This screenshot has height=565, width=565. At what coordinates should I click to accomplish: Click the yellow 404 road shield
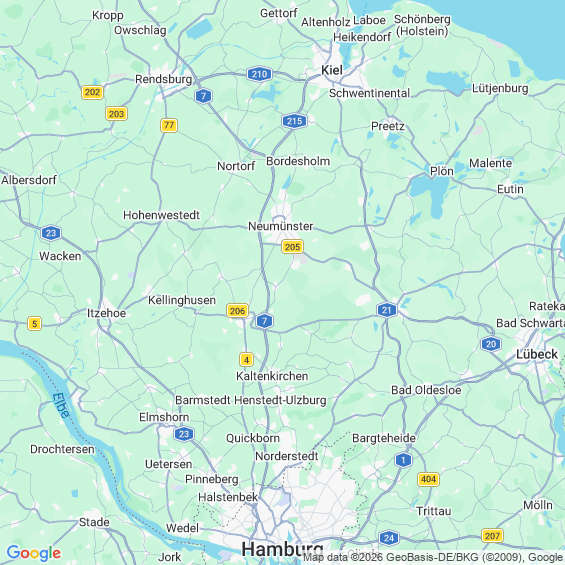tap(428, 479)
